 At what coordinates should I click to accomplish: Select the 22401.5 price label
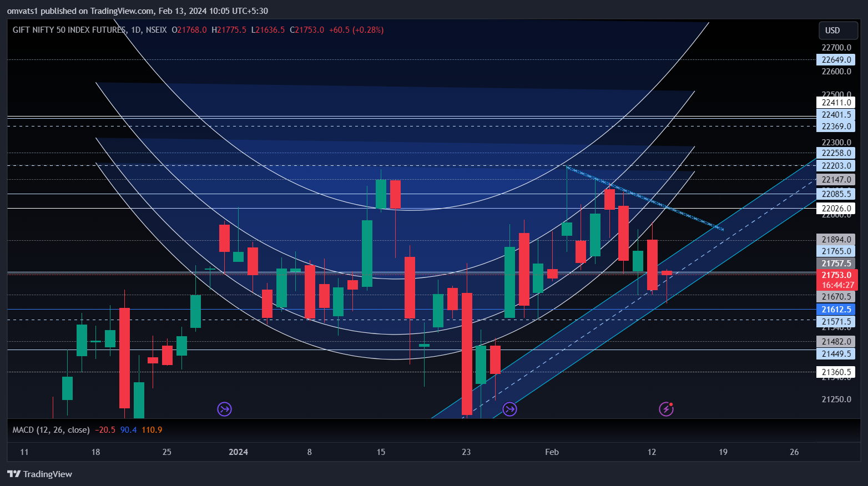pos(836,115)
